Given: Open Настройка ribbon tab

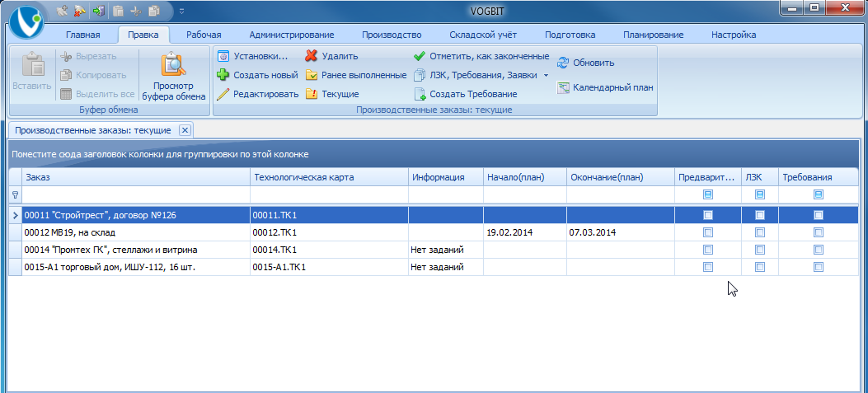Looking at the screenshot, I should point(734,35).
